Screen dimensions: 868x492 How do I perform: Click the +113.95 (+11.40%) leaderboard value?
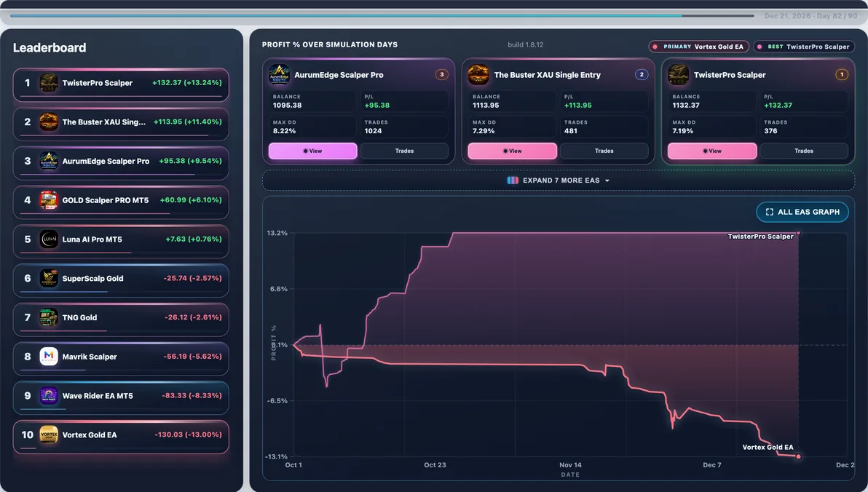[188, 122]
